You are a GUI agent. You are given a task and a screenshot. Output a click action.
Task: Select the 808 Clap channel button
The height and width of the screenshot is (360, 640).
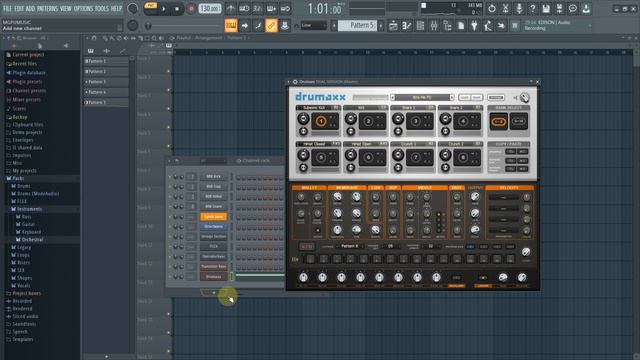click(x=213, y=187)
